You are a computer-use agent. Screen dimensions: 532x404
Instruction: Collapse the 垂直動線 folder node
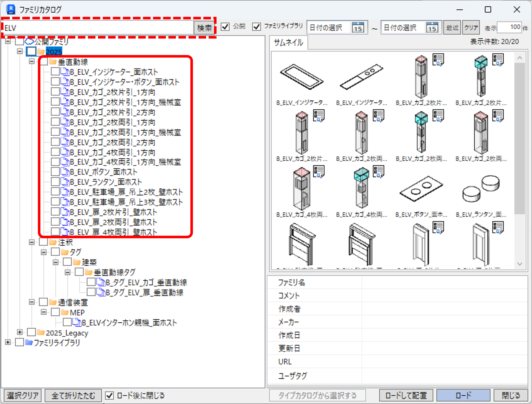32,61
